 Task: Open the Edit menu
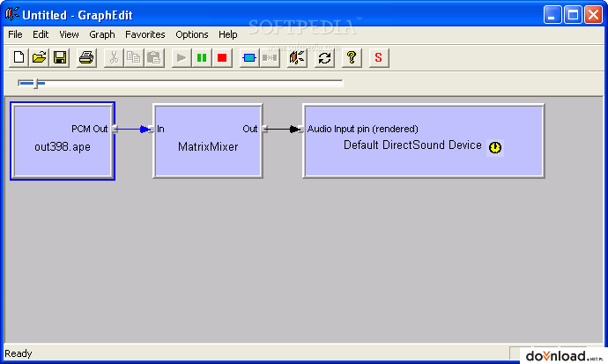tap(41, 34)
